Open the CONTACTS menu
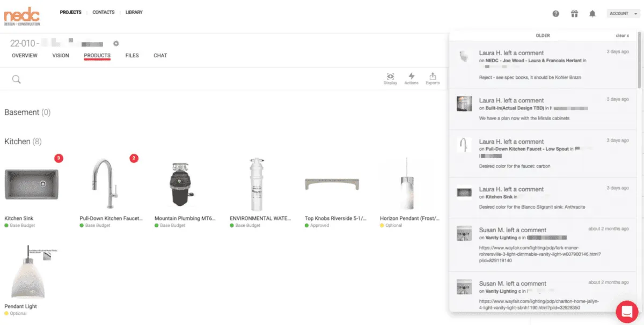644x325 pixels. click(104, 12)
